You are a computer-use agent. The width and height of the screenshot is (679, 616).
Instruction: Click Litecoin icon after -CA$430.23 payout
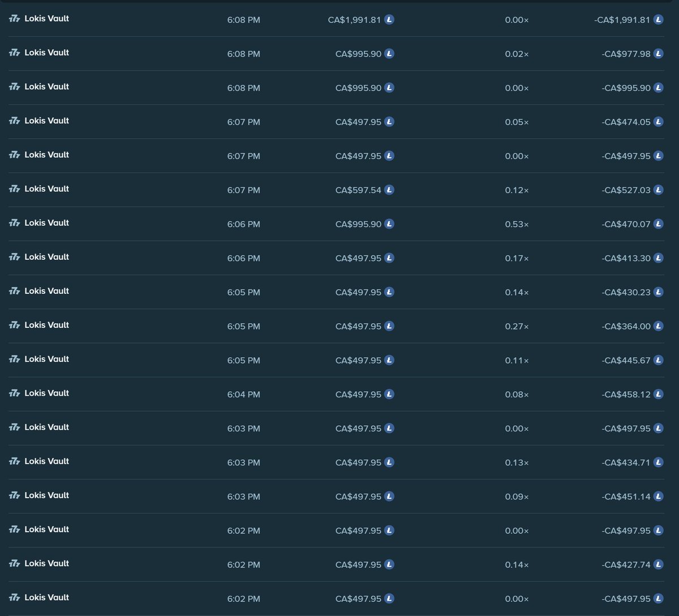coord(658,292)
